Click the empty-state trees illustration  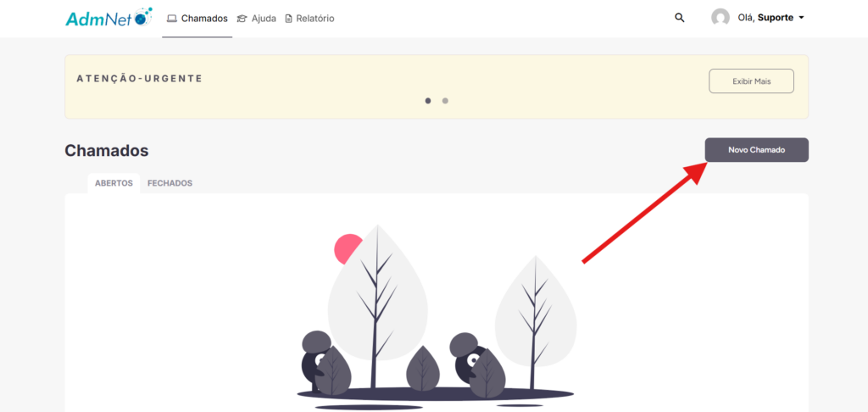(x=437, y=317)
